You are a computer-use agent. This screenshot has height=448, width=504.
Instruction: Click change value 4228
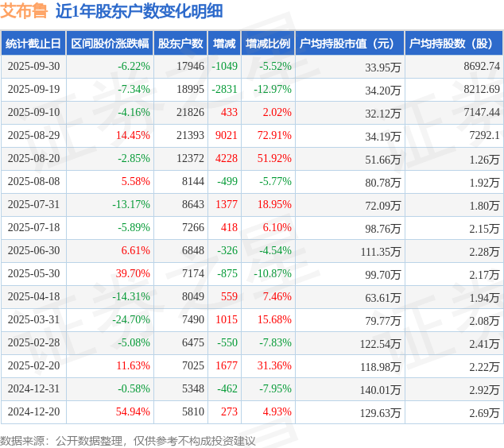click(227, 158)
